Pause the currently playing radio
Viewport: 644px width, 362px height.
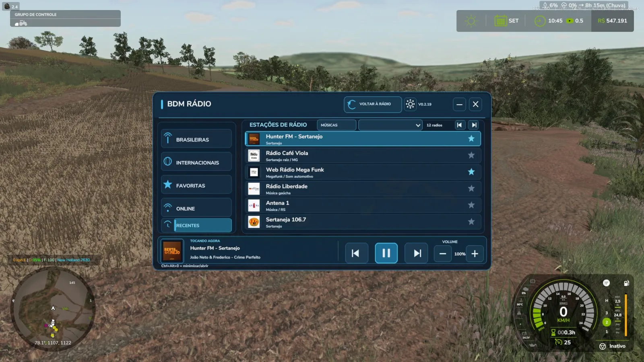click(386, 253)
